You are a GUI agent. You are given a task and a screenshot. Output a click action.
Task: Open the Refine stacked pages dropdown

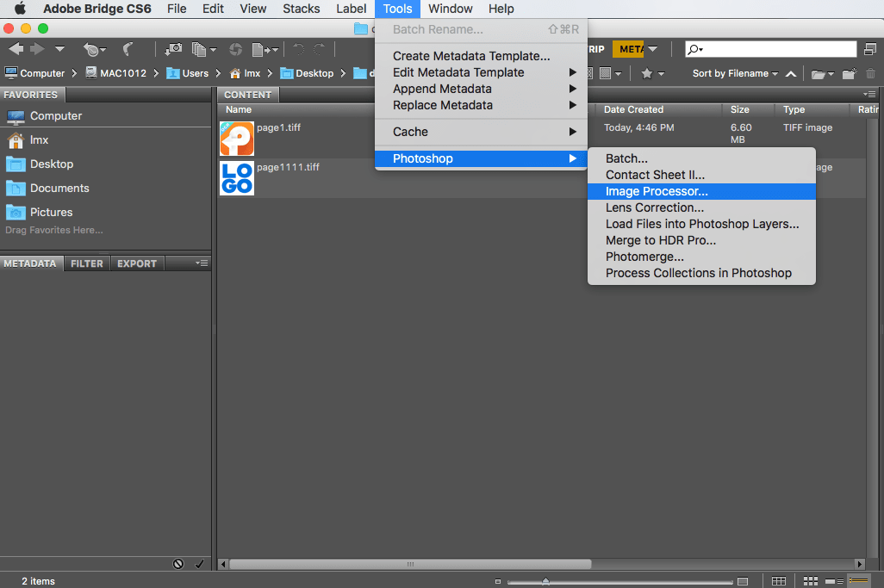[203, 50]
